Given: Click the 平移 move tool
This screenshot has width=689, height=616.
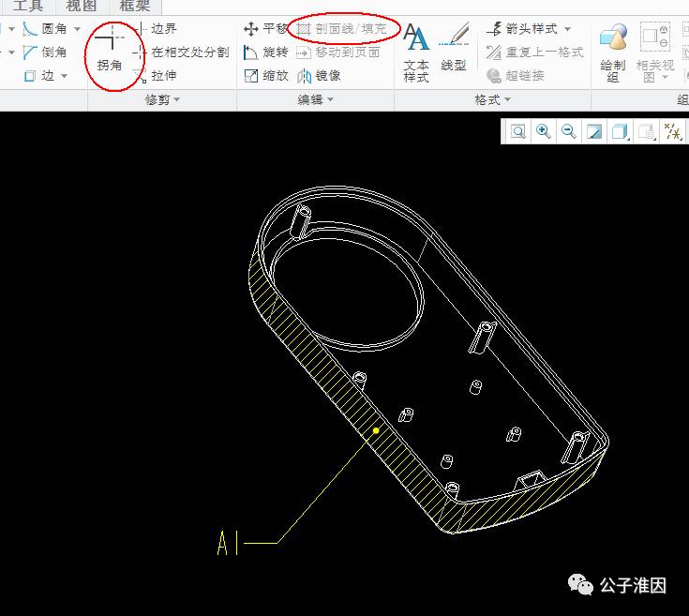Looking at the screenshot, I should (265, 29).
